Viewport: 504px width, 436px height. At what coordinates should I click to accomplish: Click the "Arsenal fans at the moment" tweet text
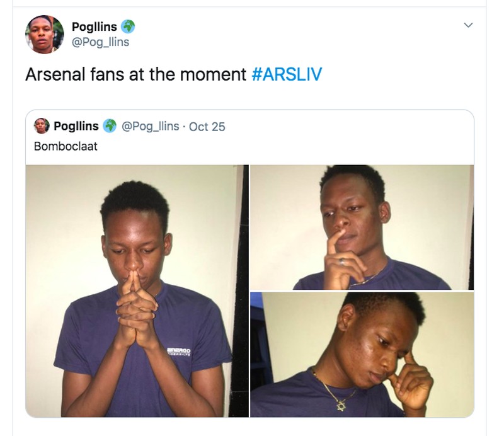pos(135,74)
